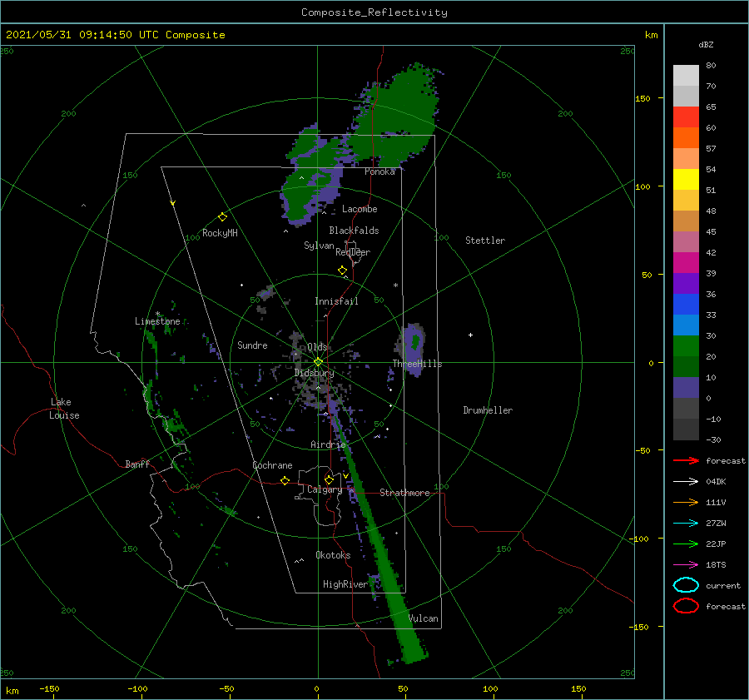
Task: Click the Okotoks town label
Action: (333, 555)
